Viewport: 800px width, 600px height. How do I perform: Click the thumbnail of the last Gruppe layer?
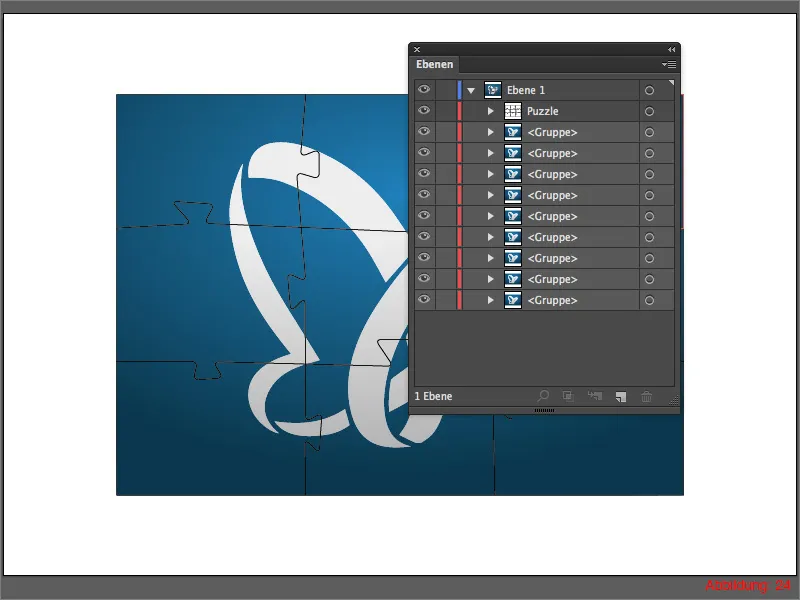pyautogui.click(x=513, y=299)
